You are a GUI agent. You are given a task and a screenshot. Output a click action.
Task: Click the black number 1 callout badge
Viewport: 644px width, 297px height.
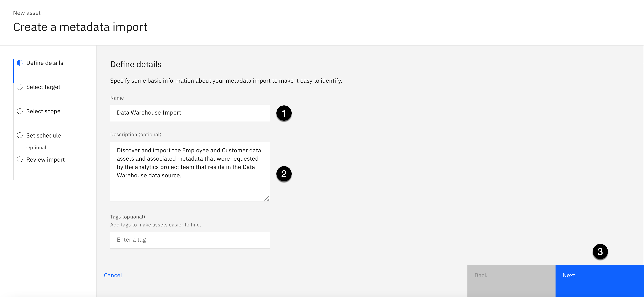coord(284,113)
